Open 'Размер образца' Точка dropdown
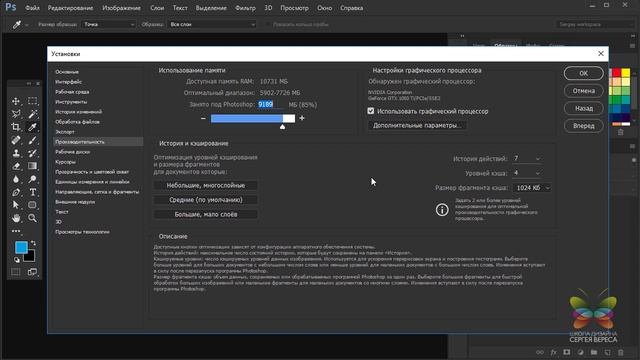The image size is (640, 360). pos(109,24)
